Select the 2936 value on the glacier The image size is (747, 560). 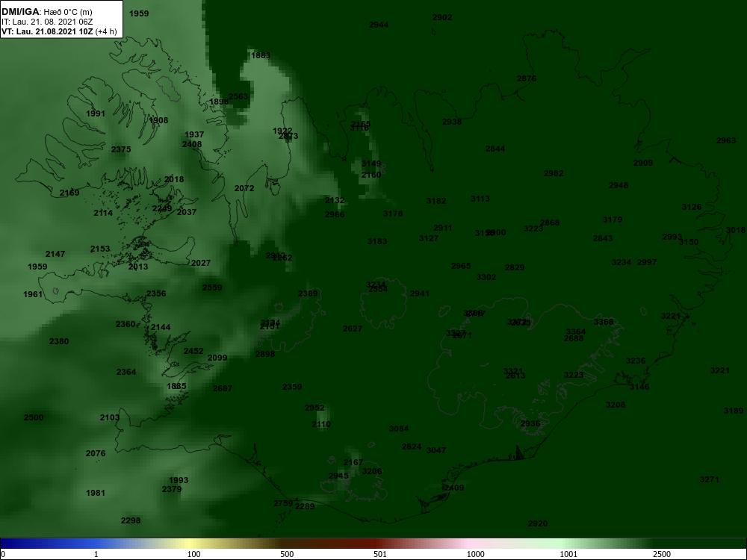click(530, 423)
